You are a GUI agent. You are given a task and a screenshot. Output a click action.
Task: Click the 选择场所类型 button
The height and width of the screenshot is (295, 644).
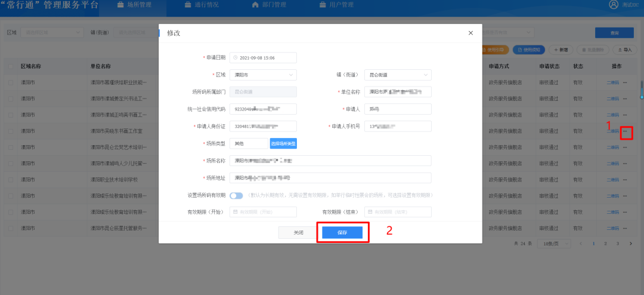tap(283, 143)
